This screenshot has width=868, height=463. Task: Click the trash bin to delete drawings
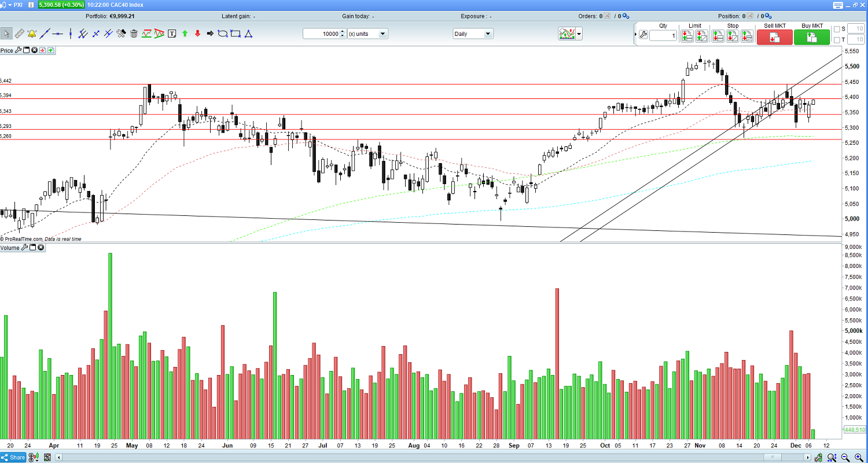tap(134, 34)
